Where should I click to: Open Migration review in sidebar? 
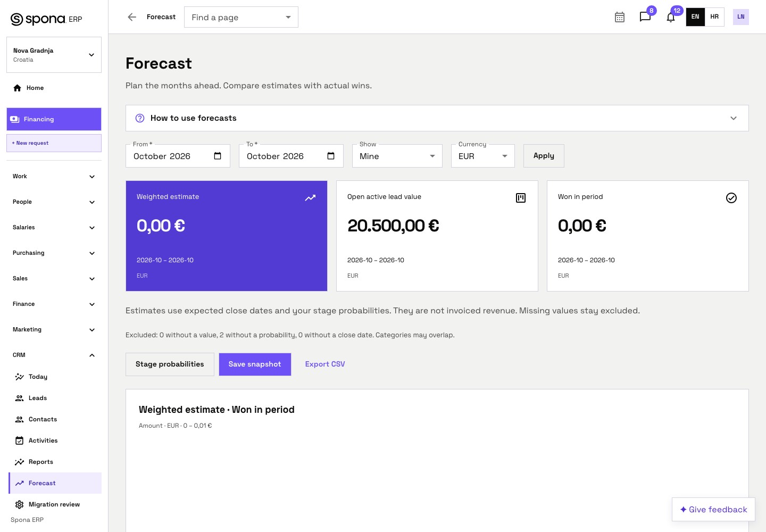[55, 504]
